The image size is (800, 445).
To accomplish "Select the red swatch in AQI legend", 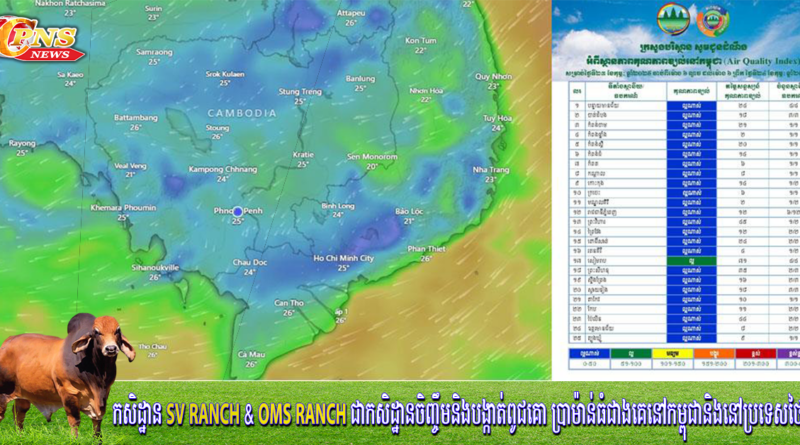I will 756,353.
